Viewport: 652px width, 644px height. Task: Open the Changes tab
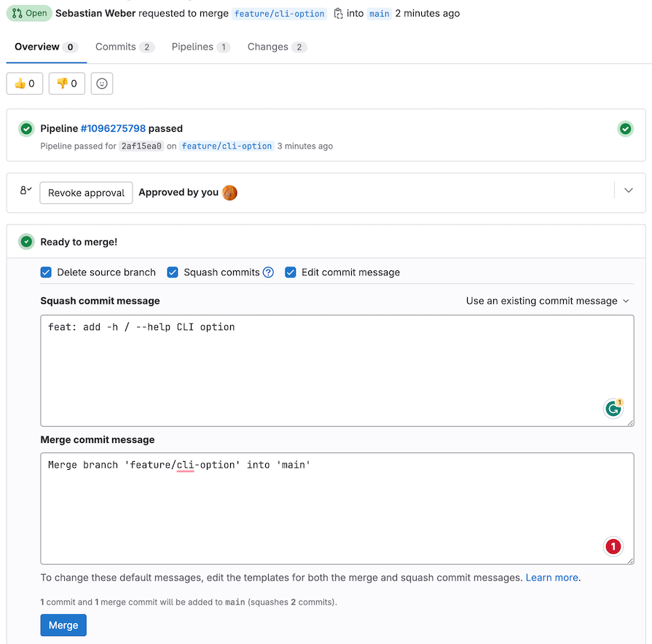pyautogui.click(x=269, y=47)
